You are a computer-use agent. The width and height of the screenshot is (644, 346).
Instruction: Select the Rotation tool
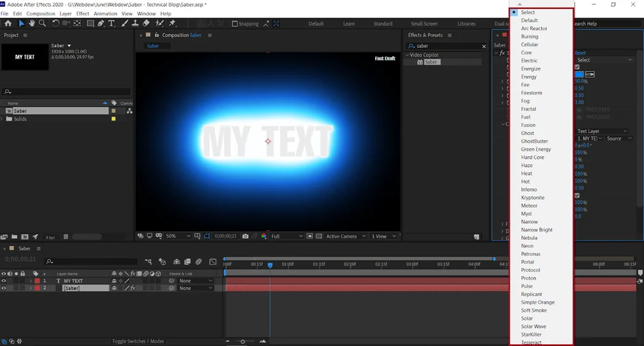pos(56,23)
